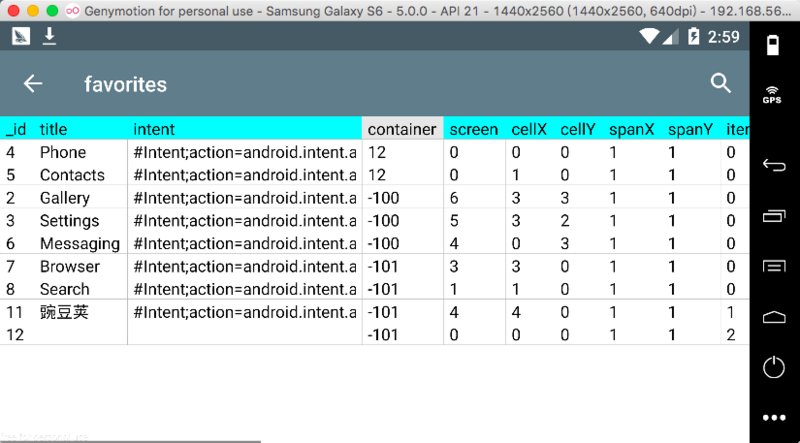Click container value 12 in Contacts row
This screenshot has width=800, height=443.
[377, 175]
